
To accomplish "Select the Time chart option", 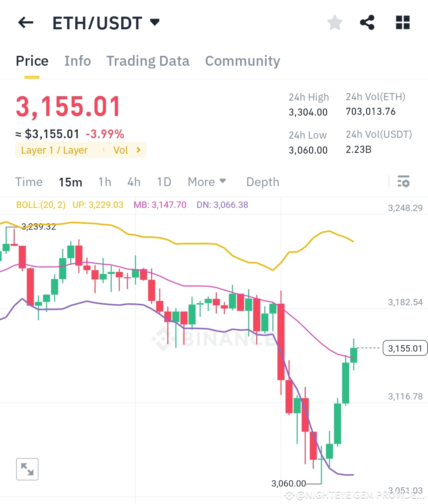I will click(29, 182).
